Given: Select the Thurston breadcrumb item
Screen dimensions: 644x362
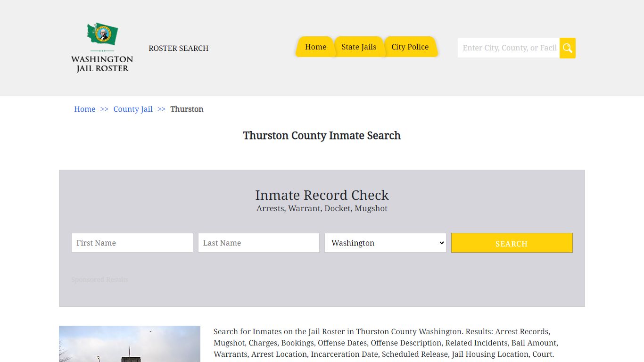Looking at the screenshot, I should click(187, 109).
